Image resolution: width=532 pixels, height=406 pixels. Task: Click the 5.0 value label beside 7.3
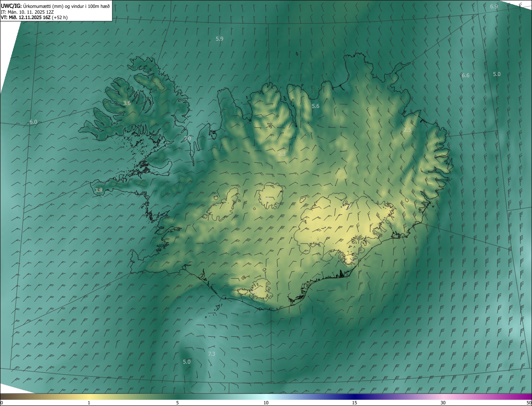click(x=187, y=362)
